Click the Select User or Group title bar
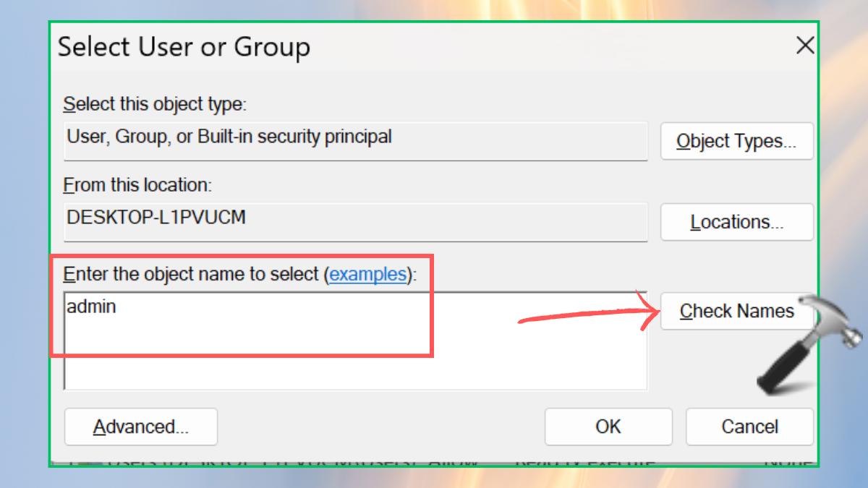 [x=420, y=47]
